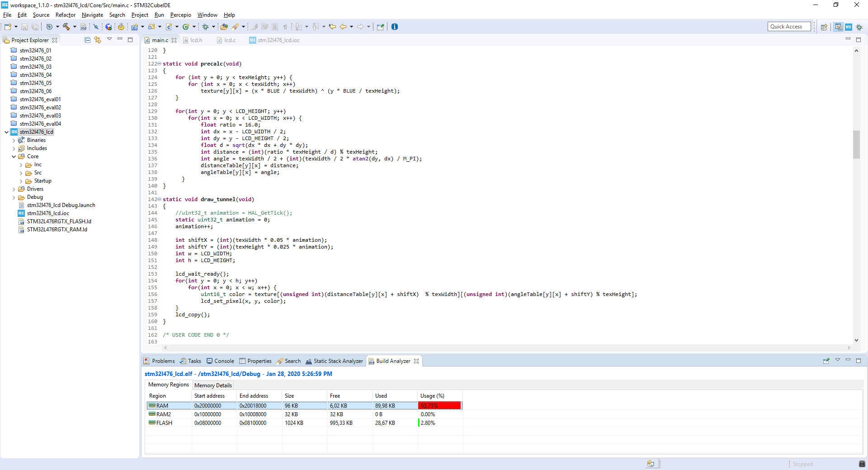
Task: Click the editor vertical scrollbar thumb
Action: pyautogui.click(x=856, y=145)
